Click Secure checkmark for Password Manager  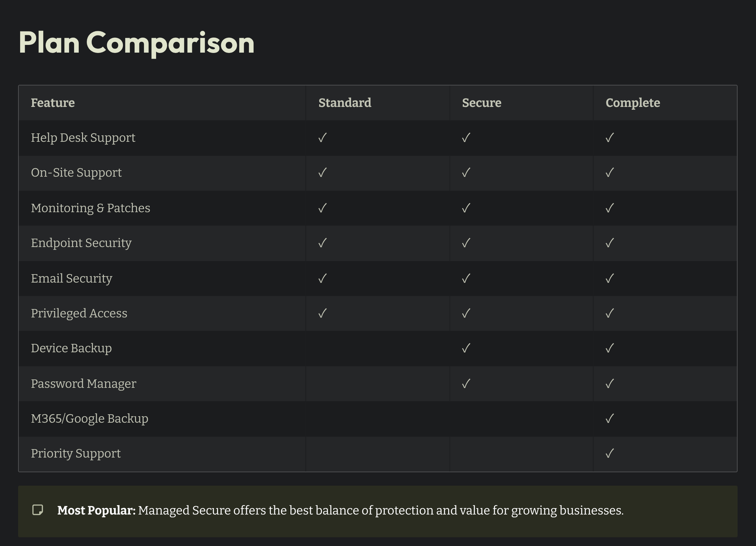tap(466, 383)
